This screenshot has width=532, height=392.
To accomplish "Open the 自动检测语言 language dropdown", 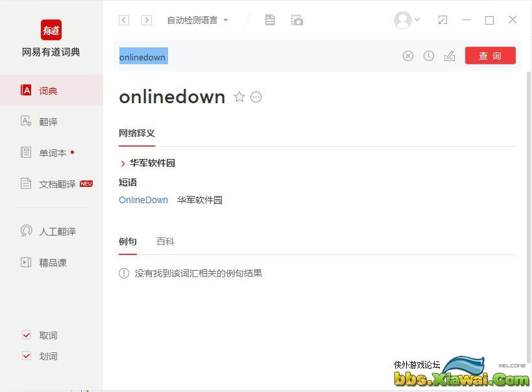I will click(x=197, y=20).
